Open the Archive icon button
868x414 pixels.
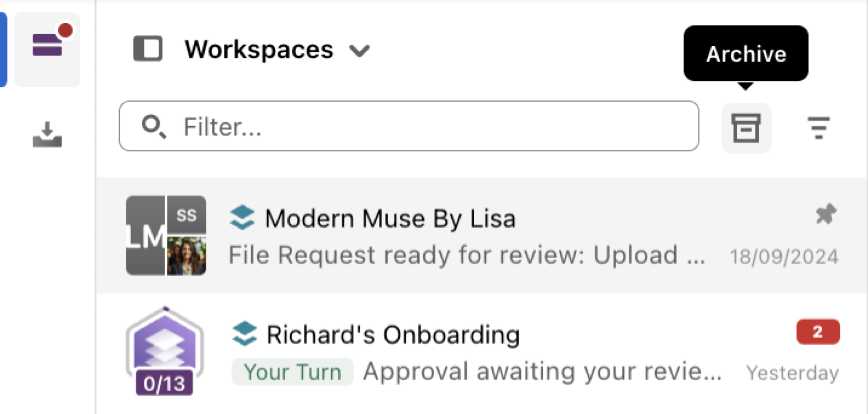746,128
